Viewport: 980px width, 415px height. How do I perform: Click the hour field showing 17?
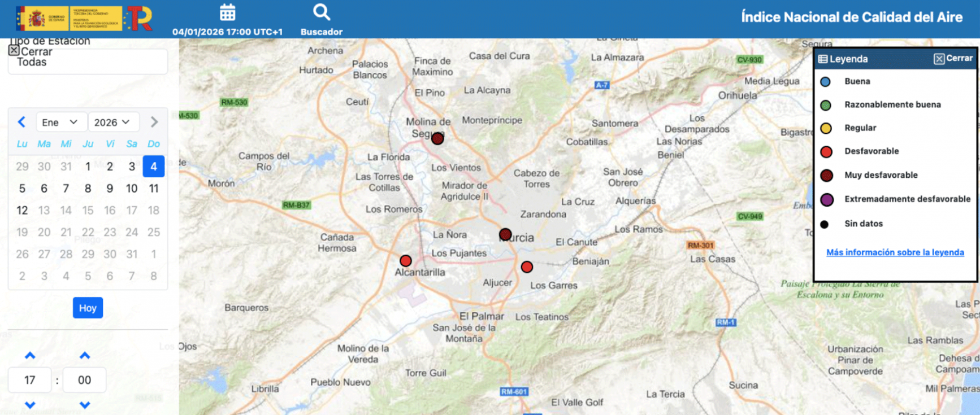point(30,380)
